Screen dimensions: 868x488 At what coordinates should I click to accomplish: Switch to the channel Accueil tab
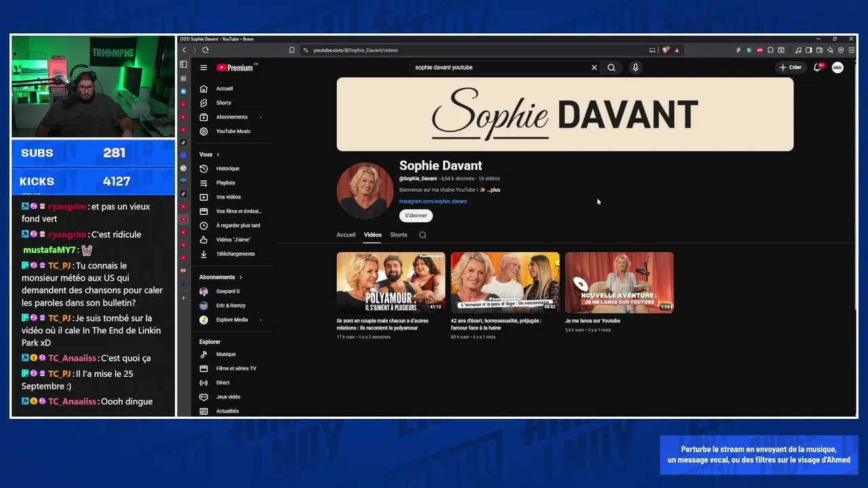(x=346, y=235)
